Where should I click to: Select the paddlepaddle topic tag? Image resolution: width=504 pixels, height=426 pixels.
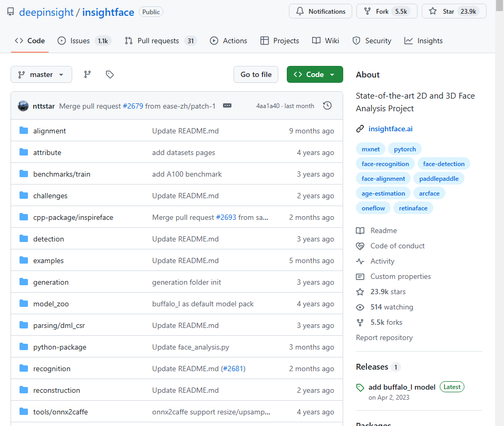click(x=439, y=179)
